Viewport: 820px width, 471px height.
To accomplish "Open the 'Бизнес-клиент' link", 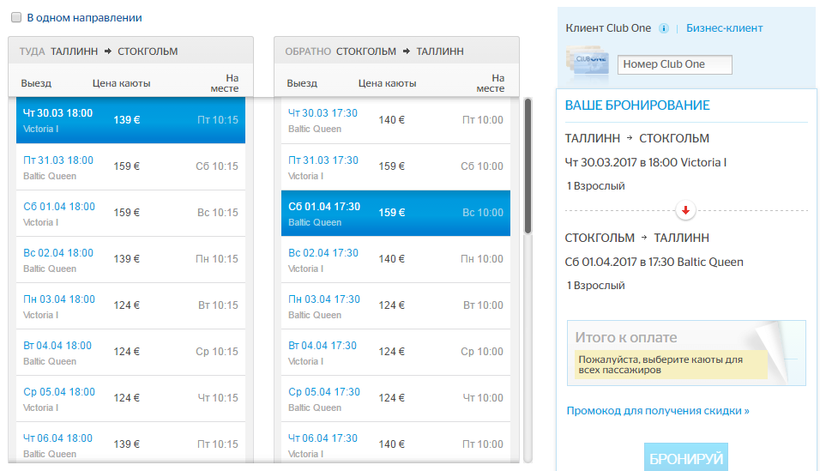I will (x=724, y=28).
